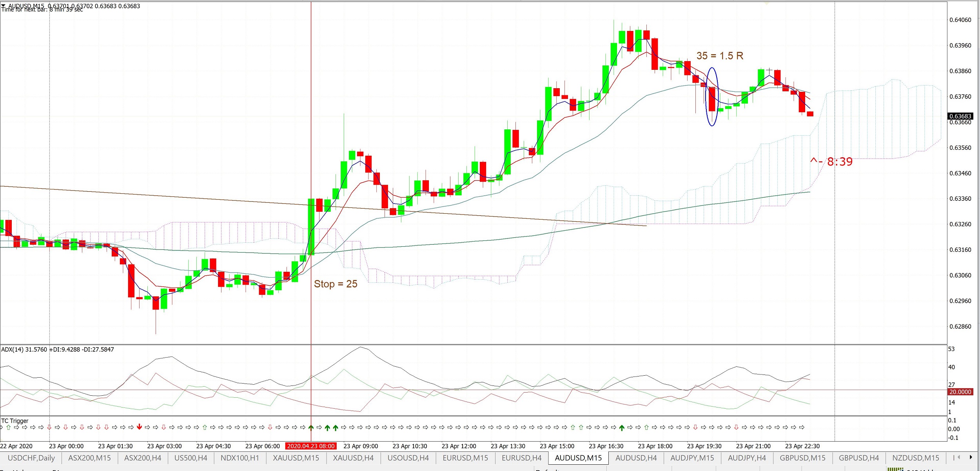Image resolution: width=980 pixels, height=471 pixels.
Task: Click the '23 Apr 22:30' time axis label
Action: click(x=802, y=446)
